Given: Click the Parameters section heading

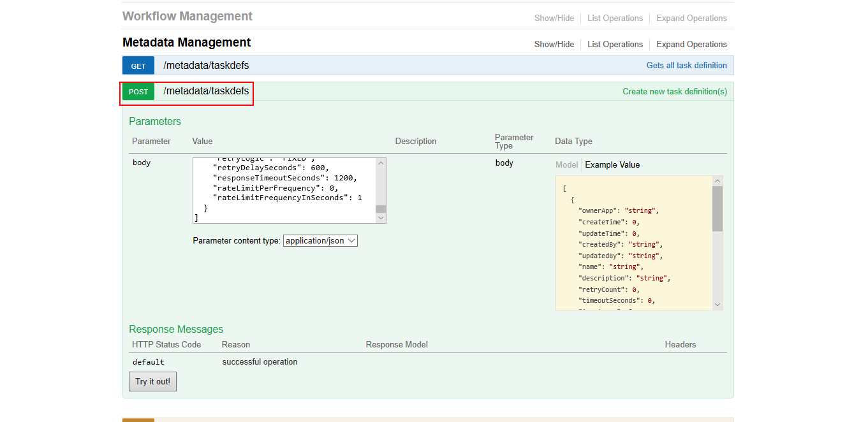Looking at the screenshot, I should (155, 121).
